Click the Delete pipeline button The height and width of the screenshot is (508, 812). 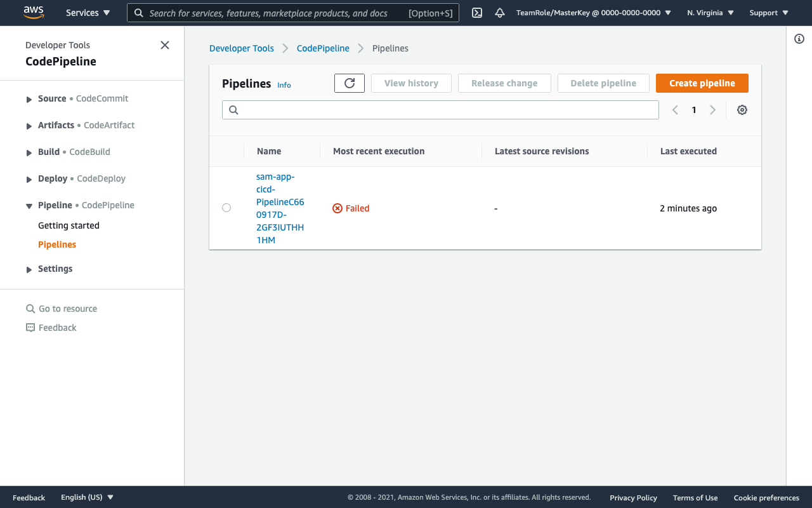603,83
